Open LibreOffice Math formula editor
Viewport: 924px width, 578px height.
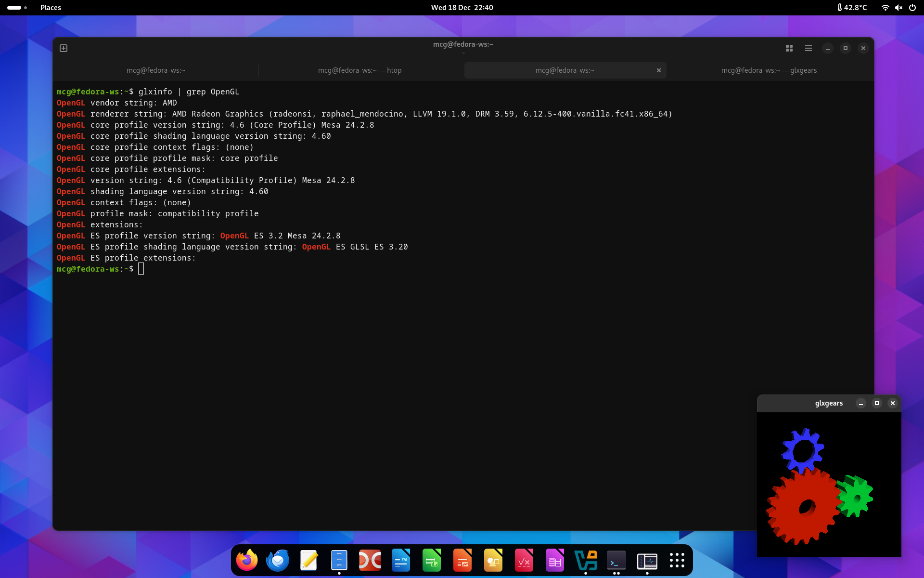524,561
